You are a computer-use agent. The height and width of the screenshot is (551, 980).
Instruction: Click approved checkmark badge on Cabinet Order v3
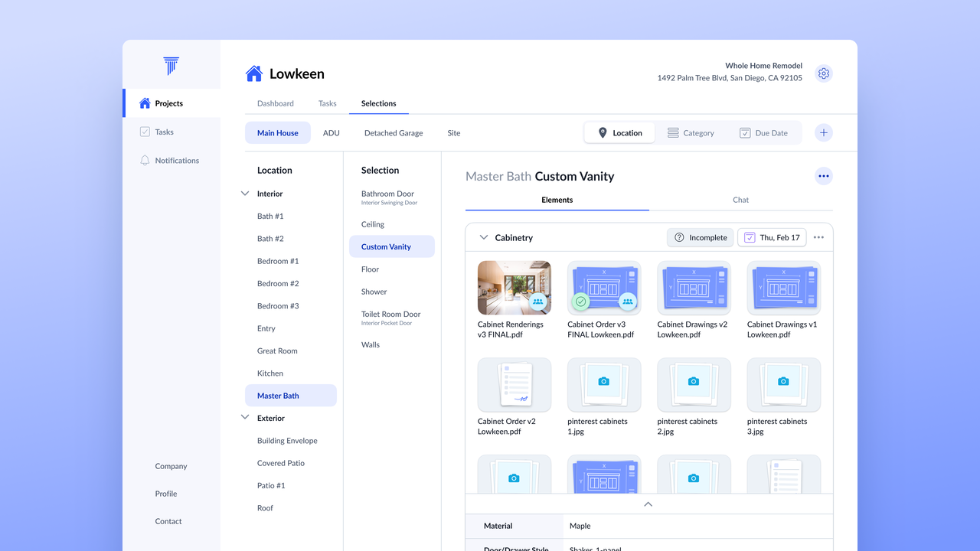(581, 302)
